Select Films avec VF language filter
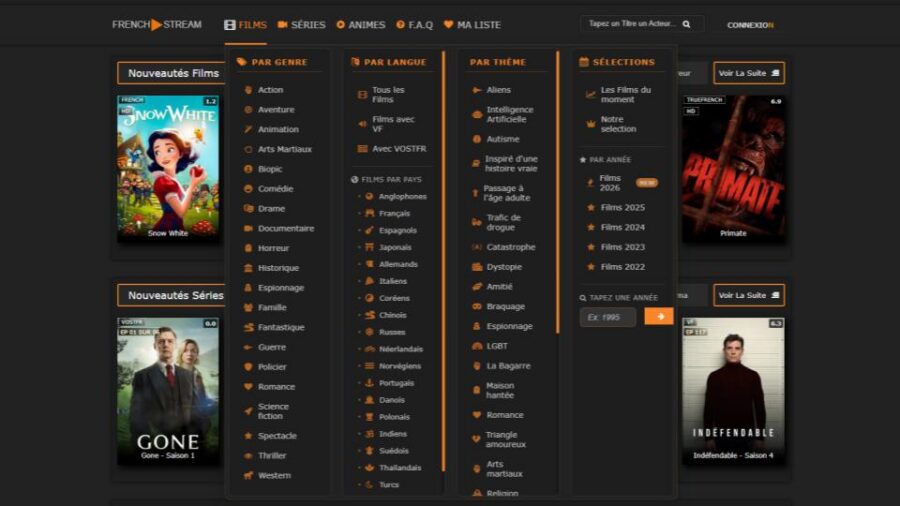900x506 pixels. [x=391, y=124]
